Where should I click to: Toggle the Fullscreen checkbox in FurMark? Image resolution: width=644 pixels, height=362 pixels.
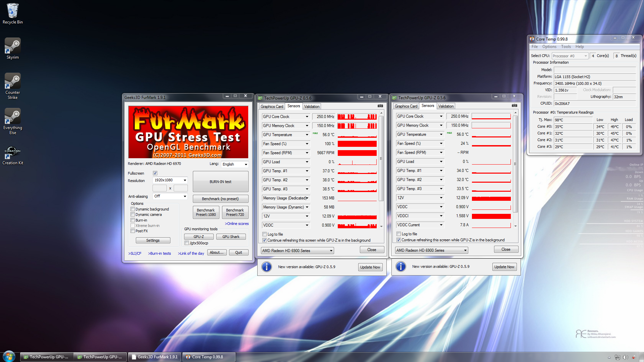point(155,173)
